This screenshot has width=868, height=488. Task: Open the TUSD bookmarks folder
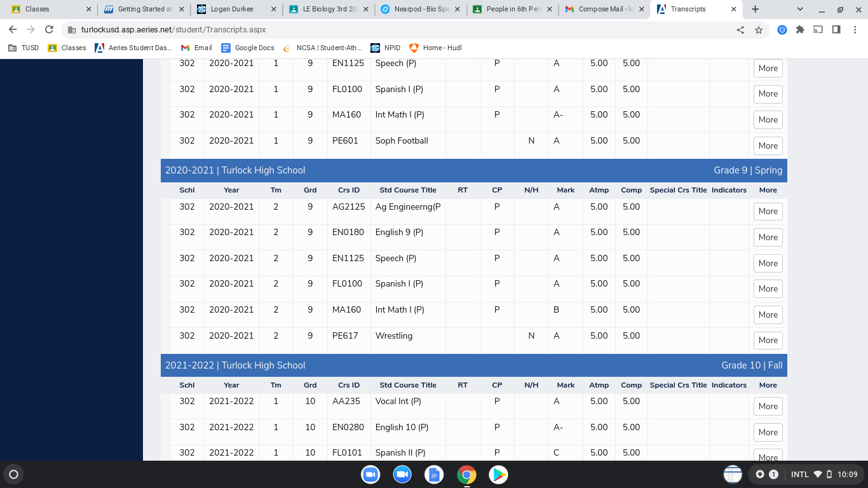(x=24, y=48)
